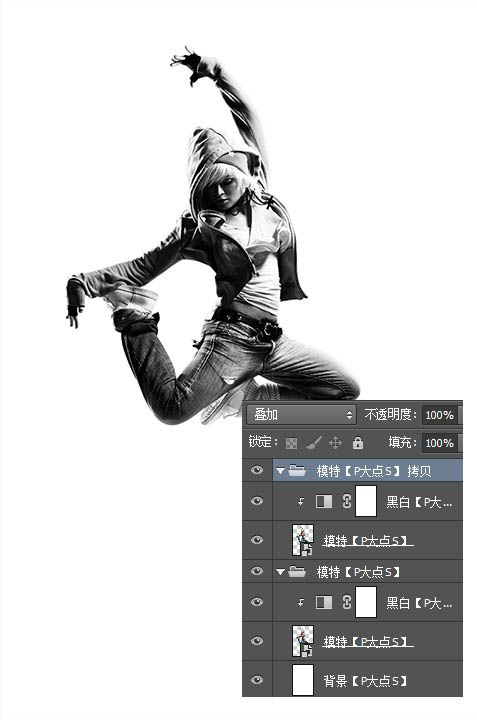Toggle visibility of the 背景 layer
The width and height of the screenshot is (477, 720).
pos(257,680)
